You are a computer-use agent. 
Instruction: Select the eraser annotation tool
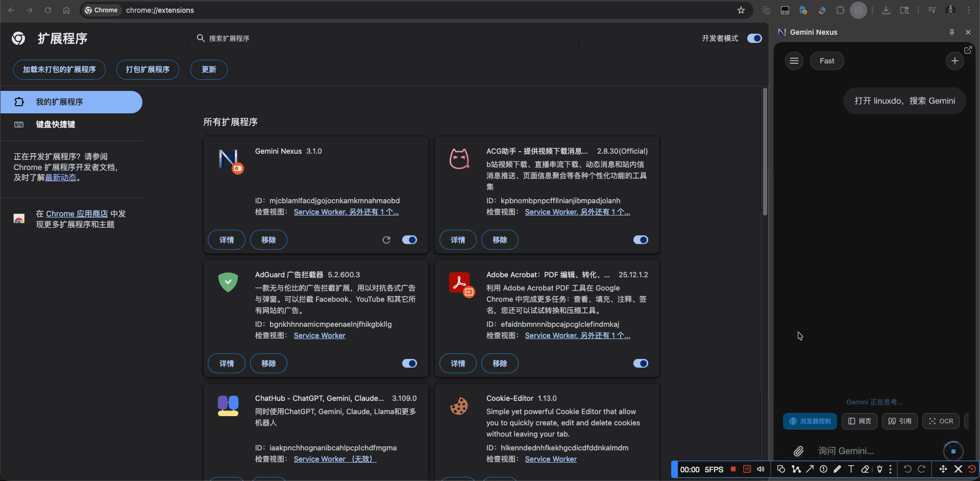[x=865, y=469]
